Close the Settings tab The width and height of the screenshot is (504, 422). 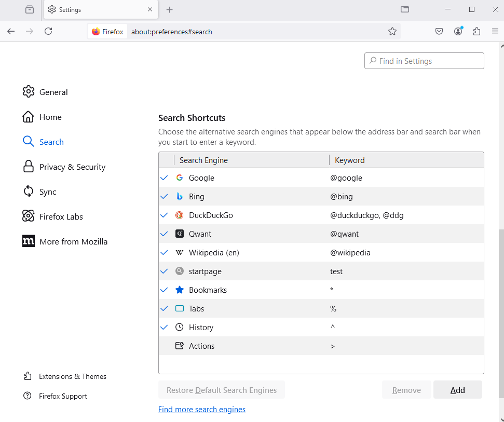[150, 10]
